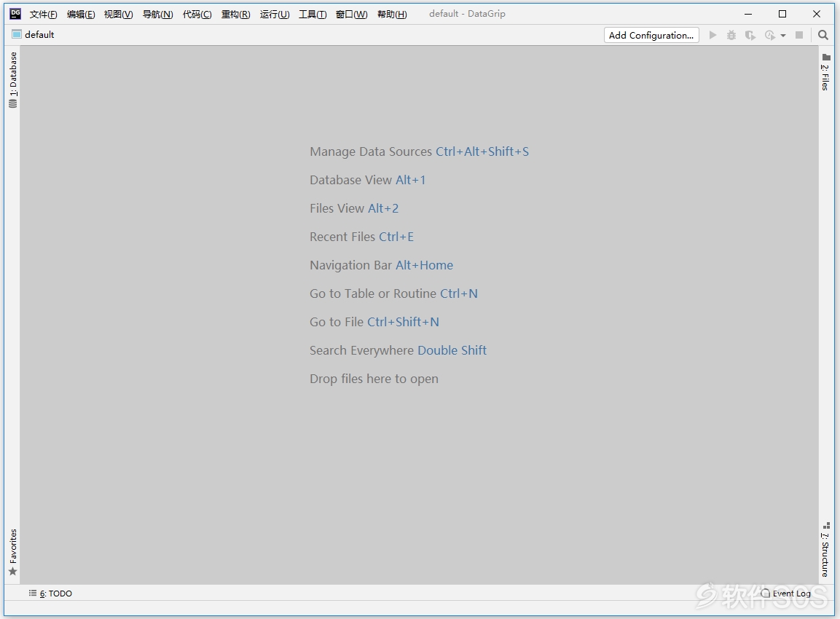Maximize the DataGrip window
This screenshot has height=619, width=840.
pos(782,14)
